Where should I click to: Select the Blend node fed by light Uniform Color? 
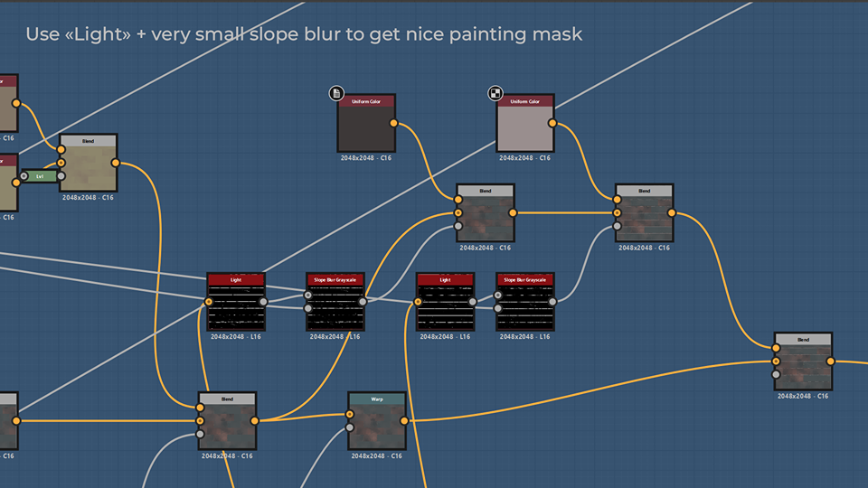pos(644,213)
